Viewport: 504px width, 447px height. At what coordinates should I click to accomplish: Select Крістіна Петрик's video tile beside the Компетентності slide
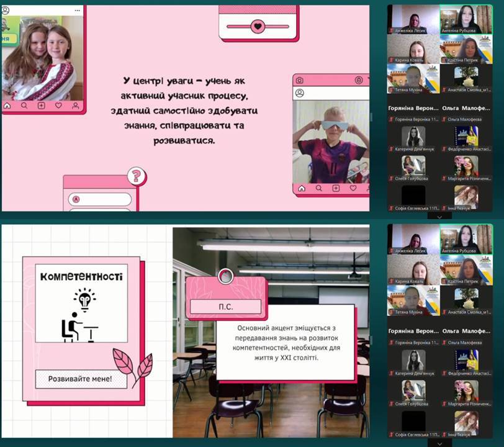[x=466, y=270]
